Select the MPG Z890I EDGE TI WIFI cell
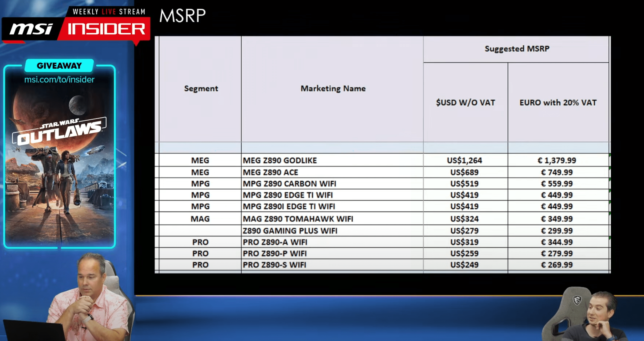Screen dimensions: 644x341 (x=332, y=206)
